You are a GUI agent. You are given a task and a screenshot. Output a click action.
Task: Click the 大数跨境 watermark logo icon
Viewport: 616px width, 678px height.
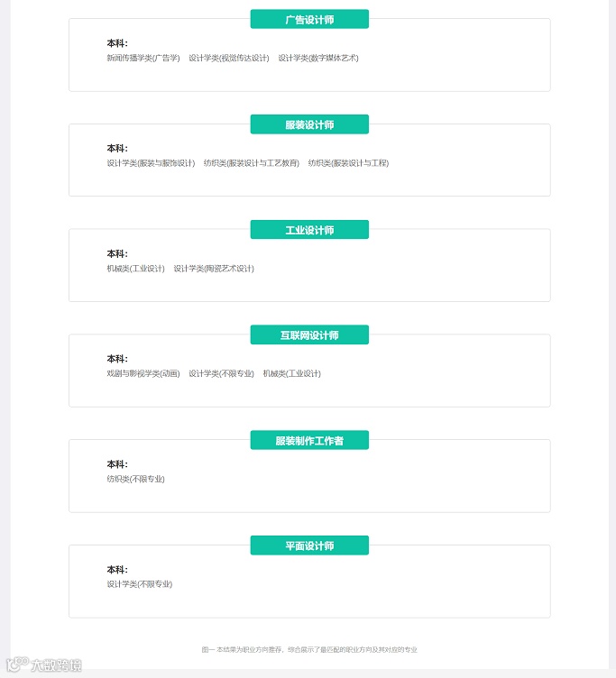click(x=16, y=665)
